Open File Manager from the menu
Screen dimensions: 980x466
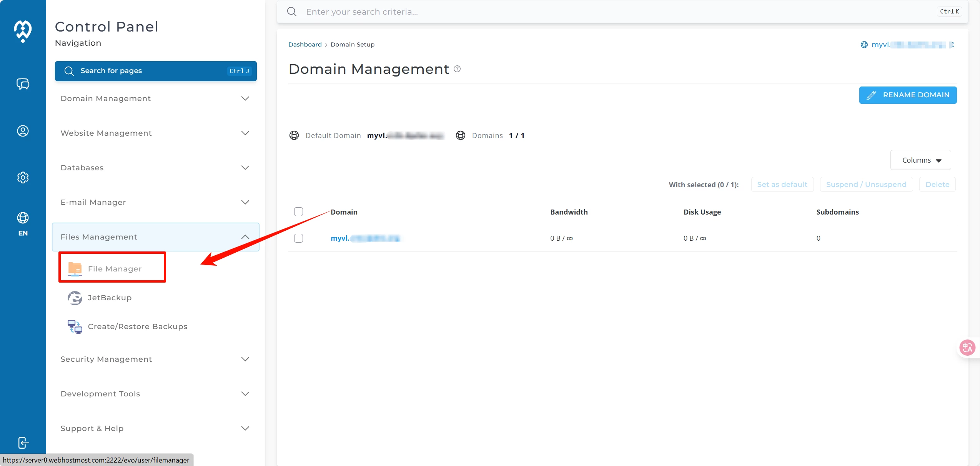tap(114, 269)
